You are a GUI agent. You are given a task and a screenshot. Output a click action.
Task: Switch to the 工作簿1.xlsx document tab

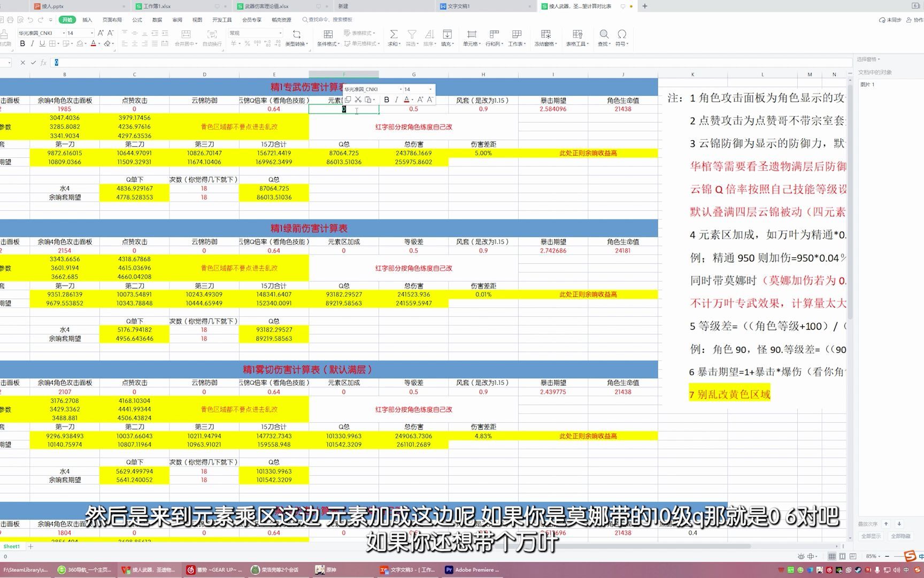coord(157,6)
